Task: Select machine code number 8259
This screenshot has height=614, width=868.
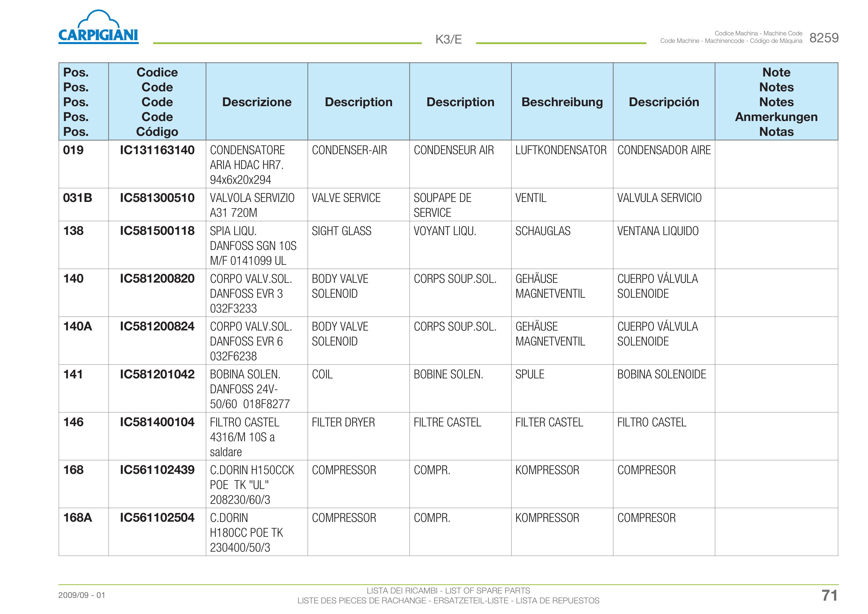Action: 824,38
